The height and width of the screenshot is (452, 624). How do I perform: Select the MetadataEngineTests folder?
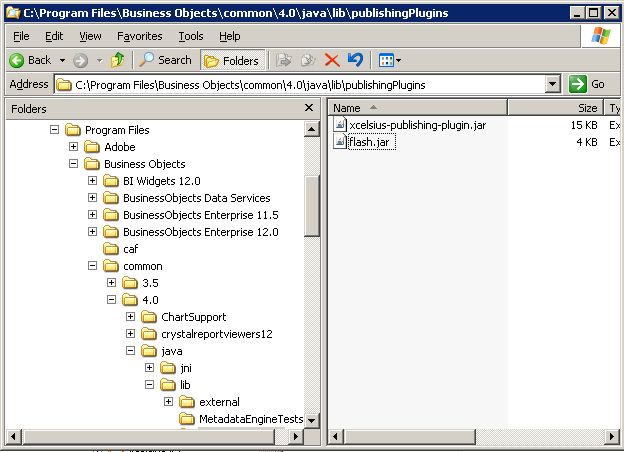point(251,419)
